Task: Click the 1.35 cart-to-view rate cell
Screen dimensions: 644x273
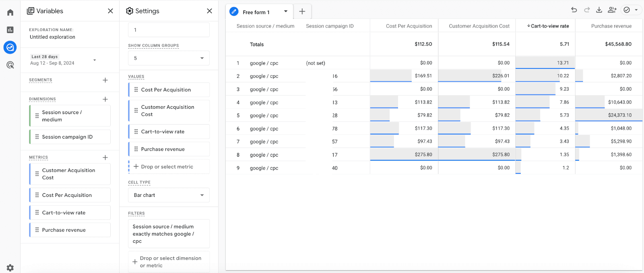Action: pos(545,155)
